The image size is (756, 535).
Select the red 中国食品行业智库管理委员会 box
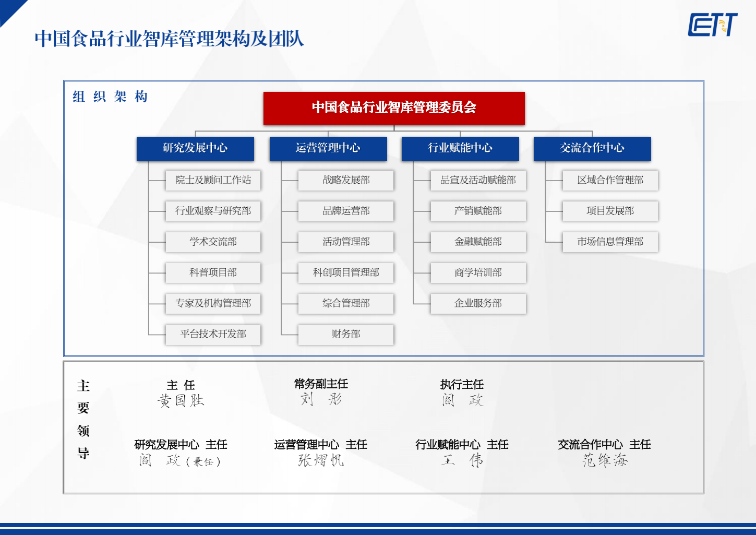click(394, 108)
